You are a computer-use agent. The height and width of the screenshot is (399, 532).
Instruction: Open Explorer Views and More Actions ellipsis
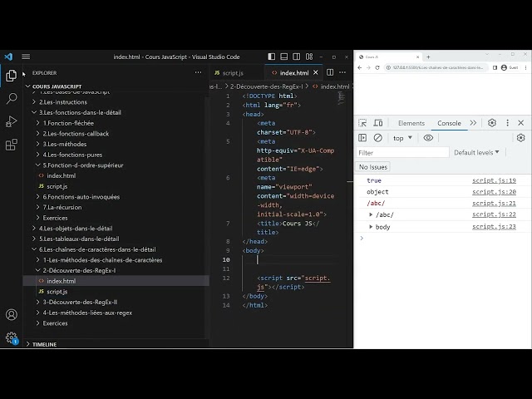click(x=198, y=72)
